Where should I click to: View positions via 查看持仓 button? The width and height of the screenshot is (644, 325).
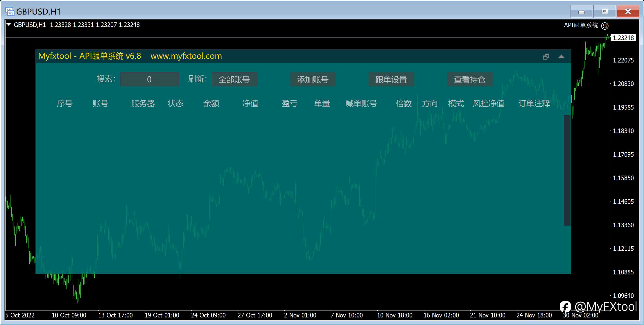pos(470,79)
